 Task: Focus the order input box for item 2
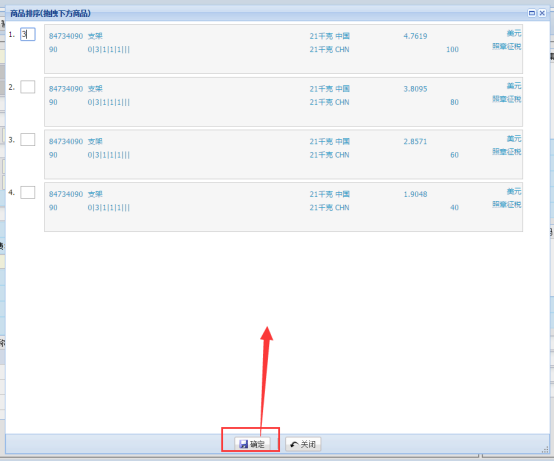coord(28,87)
